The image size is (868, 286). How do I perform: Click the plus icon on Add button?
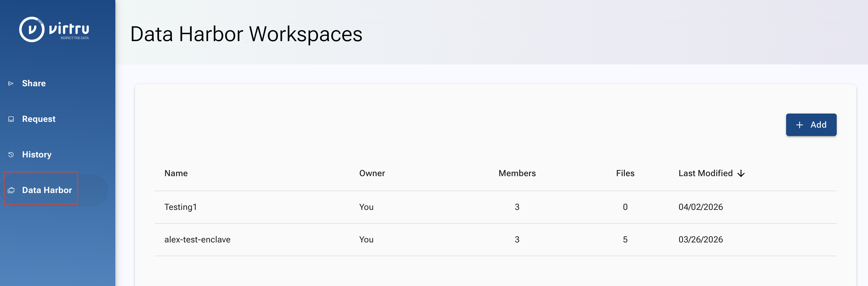coord(799,125)
